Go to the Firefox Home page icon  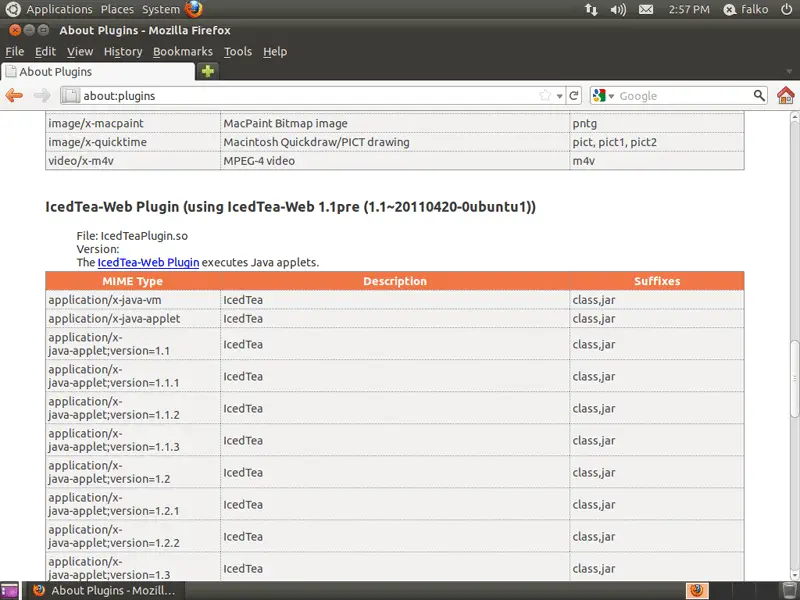tap(786, 95)
